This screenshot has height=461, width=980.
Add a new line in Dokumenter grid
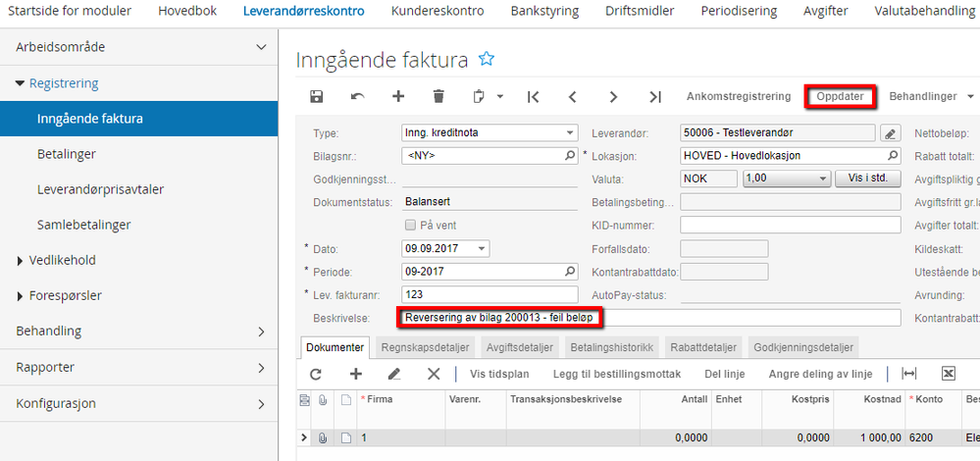pos(356,374)
